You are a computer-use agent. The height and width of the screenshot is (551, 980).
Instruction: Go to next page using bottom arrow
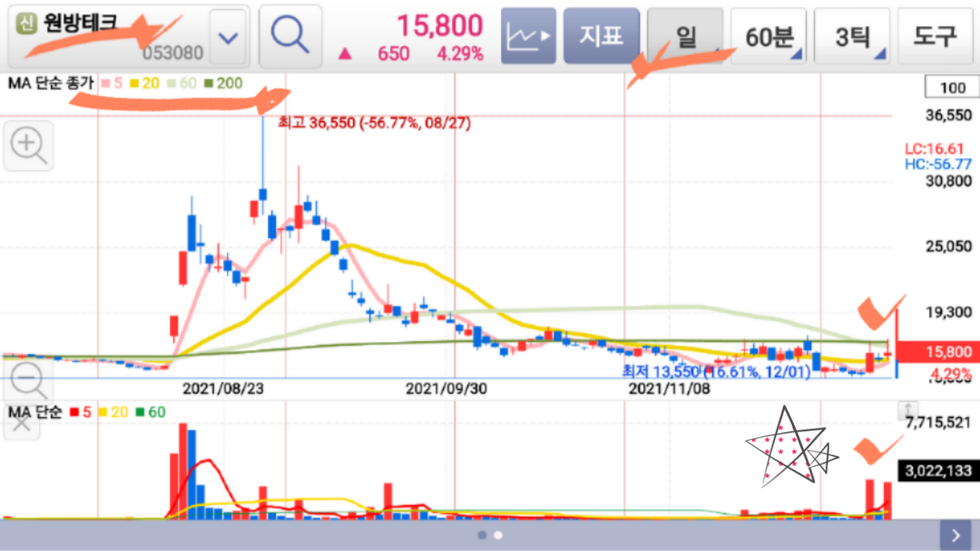coord(955,535)
